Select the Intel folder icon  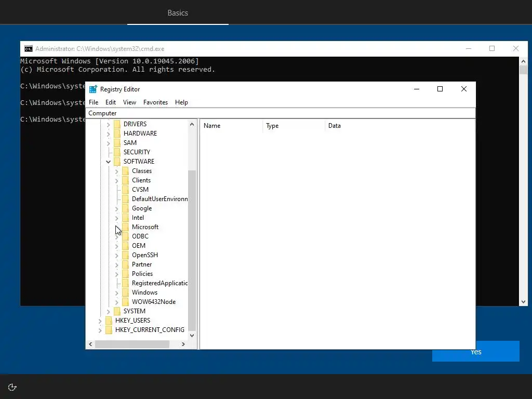point(126,218)
